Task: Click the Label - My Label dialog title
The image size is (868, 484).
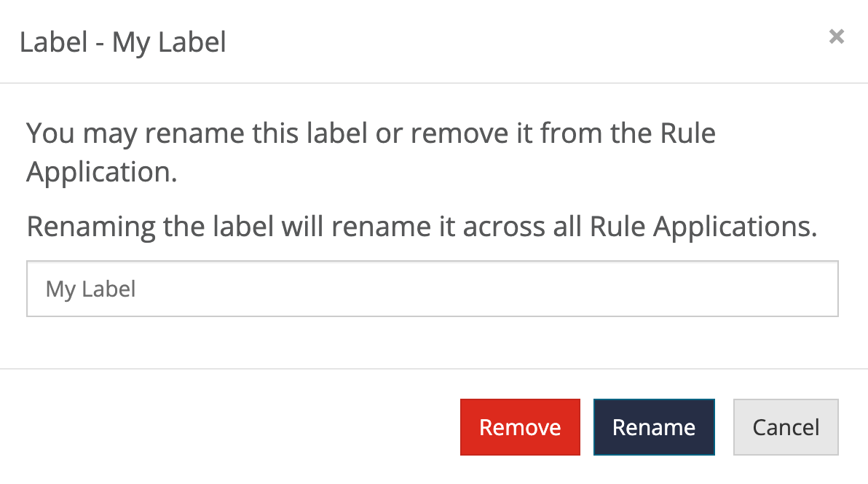Action: tap(124, 42)
